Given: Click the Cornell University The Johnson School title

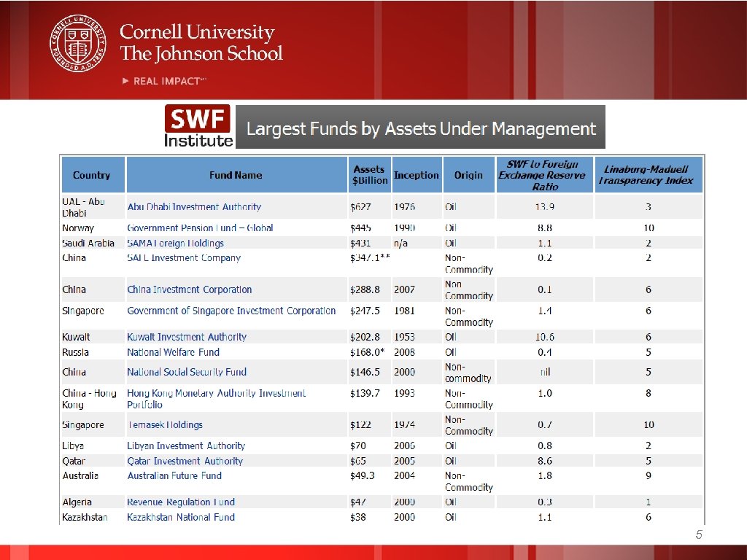Looking at the screenshot, I should pyautogui.click(x=201, y=42).
